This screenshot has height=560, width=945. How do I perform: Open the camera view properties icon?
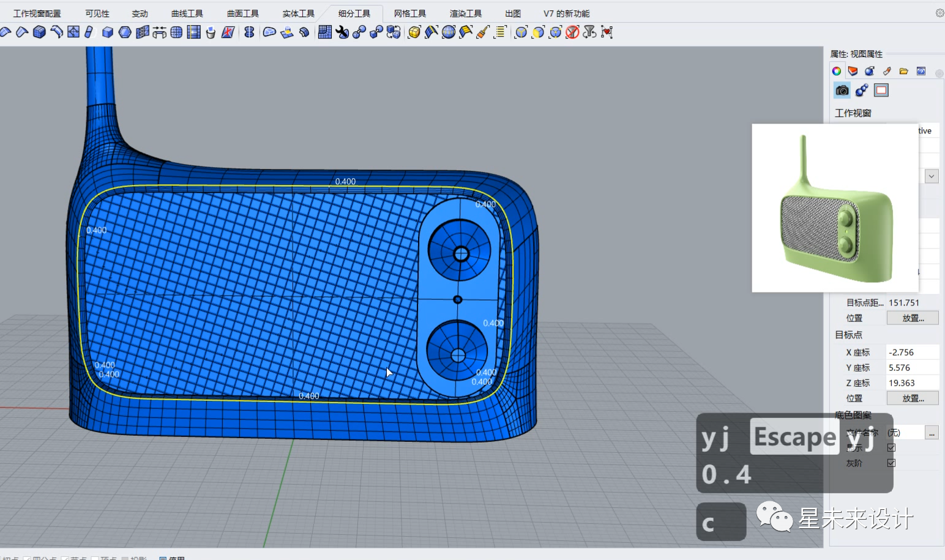[842, 91]
